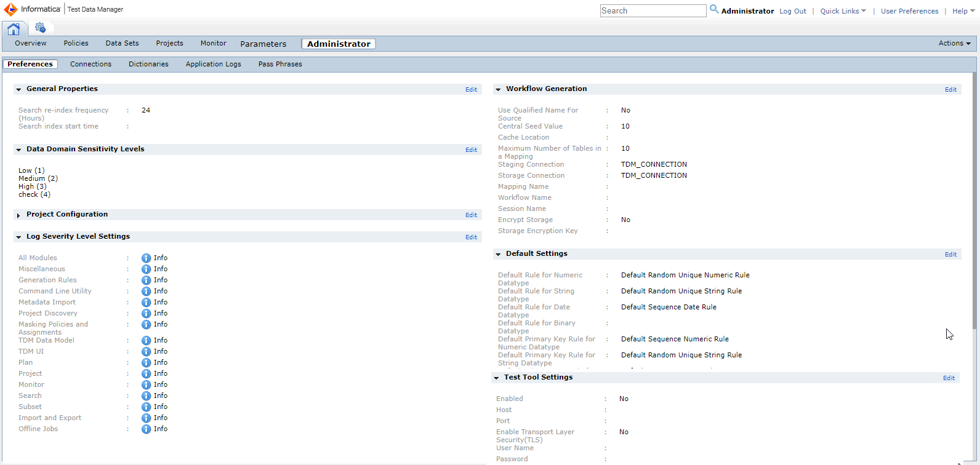Viewport: 980px width, 465px height.
Task: Select the Preferences sub-tab
Action: (x=30, y=64)
